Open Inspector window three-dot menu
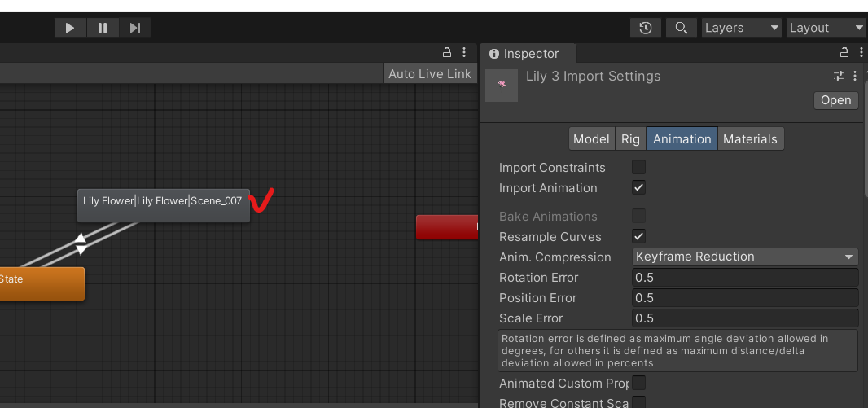Viewport: 868px width, 408px height. pos(861,53)
